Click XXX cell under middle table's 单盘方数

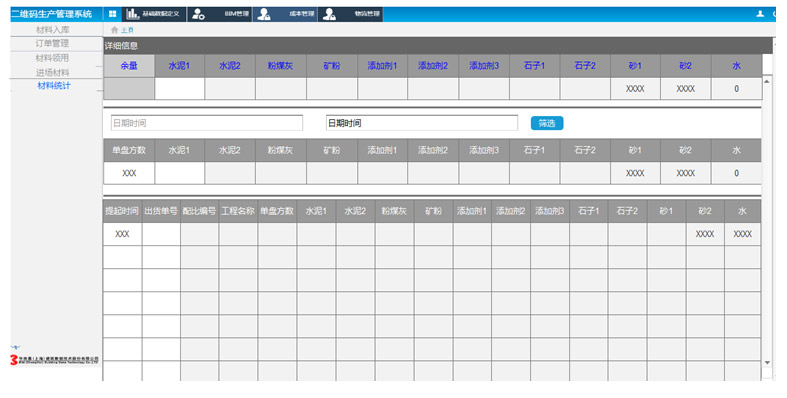point(129,173)
